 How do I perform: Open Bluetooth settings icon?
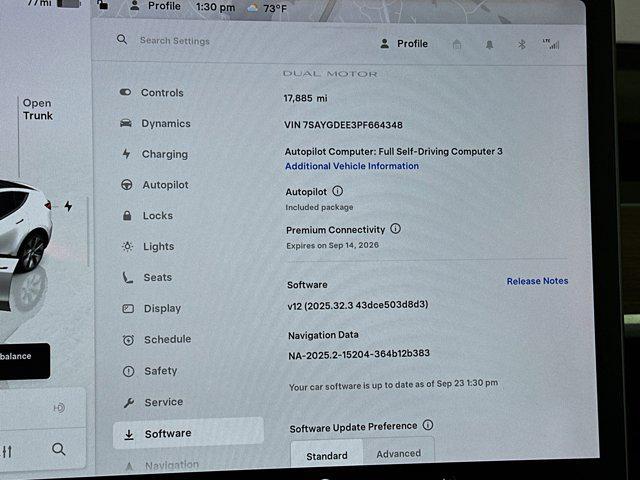522,44
